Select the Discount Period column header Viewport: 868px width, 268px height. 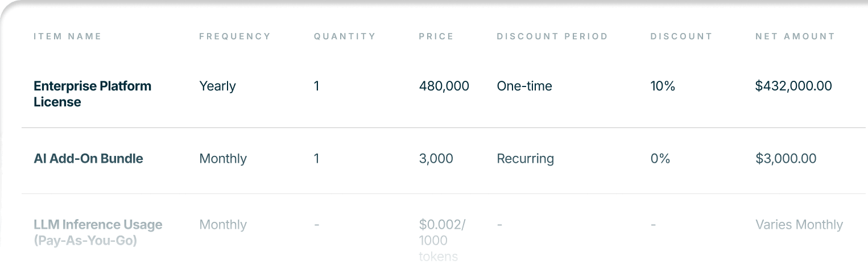552,36
